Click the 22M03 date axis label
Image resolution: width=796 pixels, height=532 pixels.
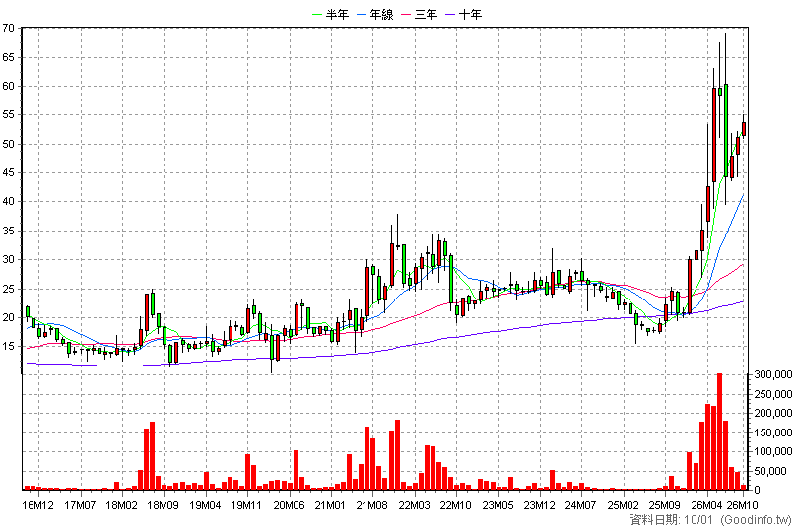click(x=414, y=505)
